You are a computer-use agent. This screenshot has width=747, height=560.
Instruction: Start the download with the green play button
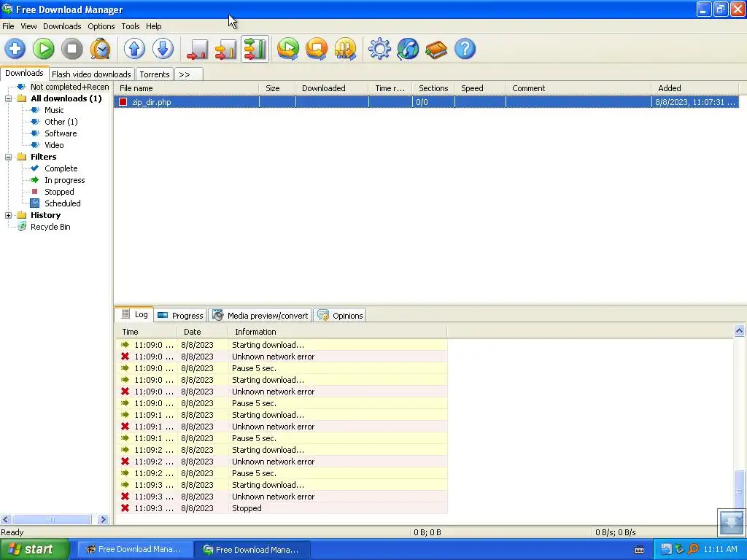43,49
